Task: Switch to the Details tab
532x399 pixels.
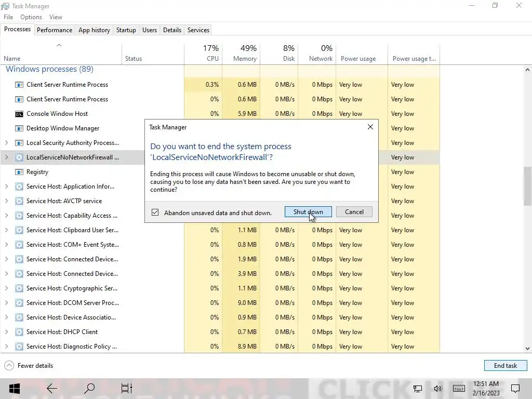Action: (172, 30)
